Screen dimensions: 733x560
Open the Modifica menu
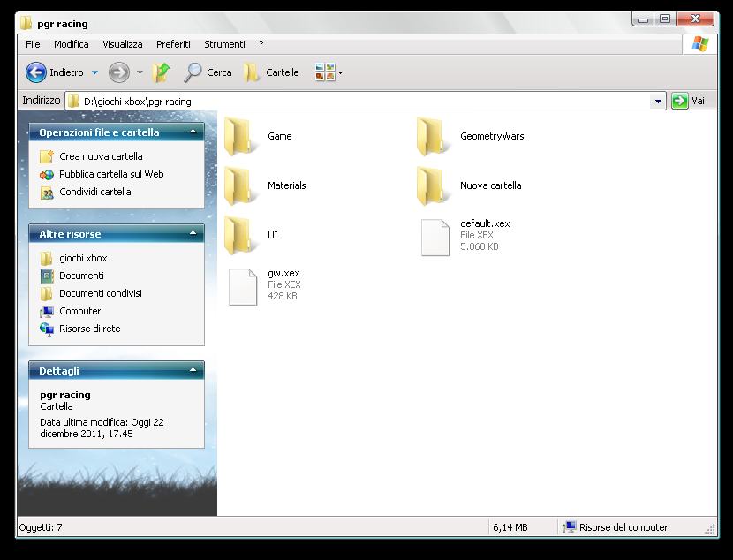[71, 44]
